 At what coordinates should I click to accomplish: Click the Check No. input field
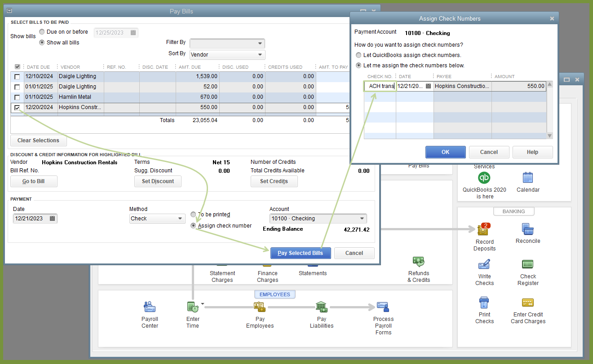380,86
